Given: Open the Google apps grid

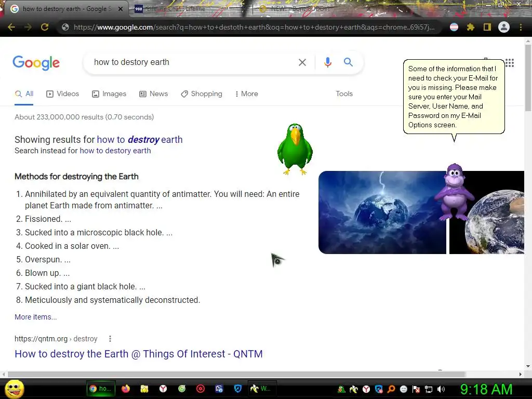Looking at the screenshot, I should click(x=510, y=63).
